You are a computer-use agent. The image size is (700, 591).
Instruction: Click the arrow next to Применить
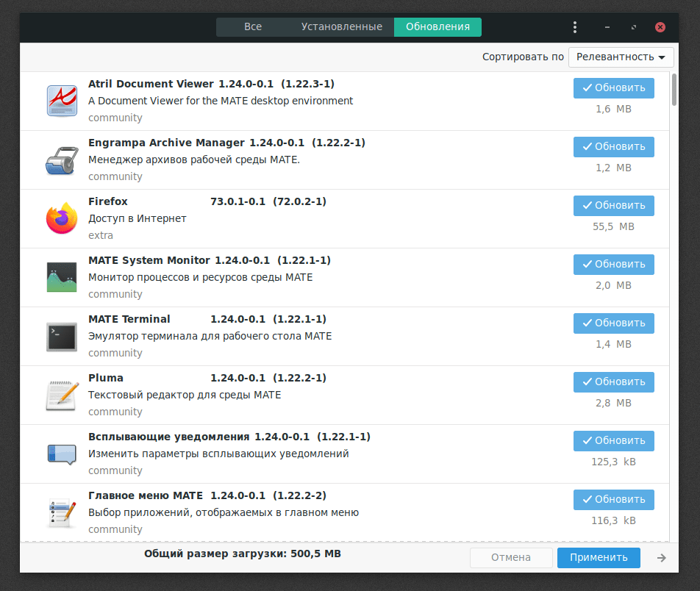(662, 558)
